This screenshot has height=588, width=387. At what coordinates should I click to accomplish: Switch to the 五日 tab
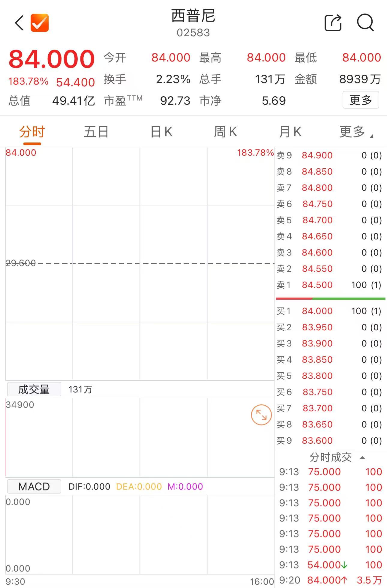click(96, 132)
